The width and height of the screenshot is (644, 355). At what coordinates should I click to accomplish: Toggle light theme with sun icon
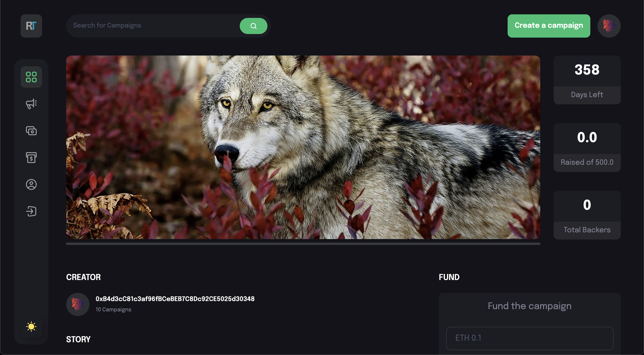(31, 327)
